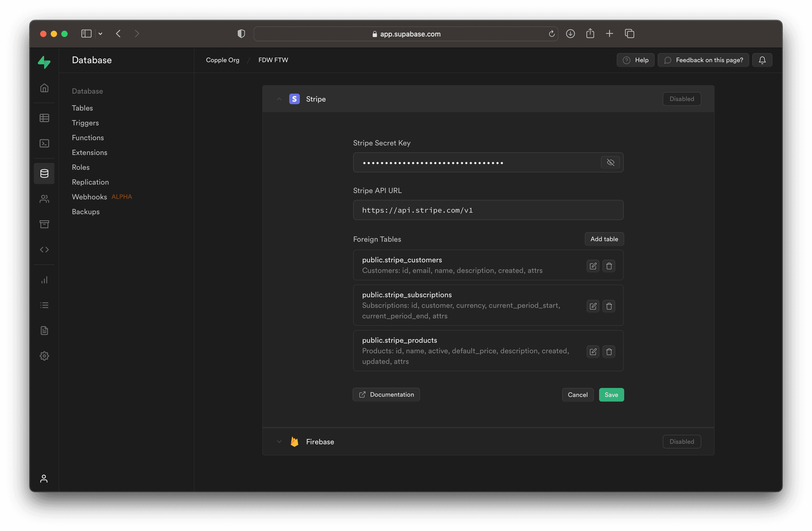The height and width of the screenshot is (531, 812).
Task: Toggle the Firebase wrapper Disabled switch
Action: pyautogui.click(x=681, y=442)
